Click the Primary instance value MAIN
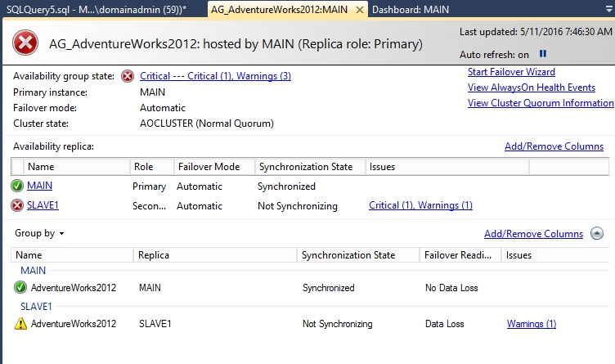 [x=152, y=92]
